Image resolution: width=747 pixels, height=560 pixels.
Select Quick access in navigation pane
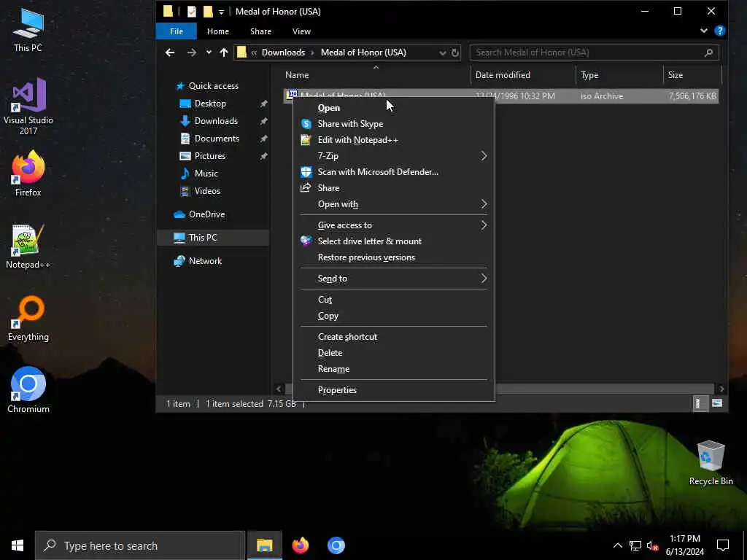(x=213, y=86)
